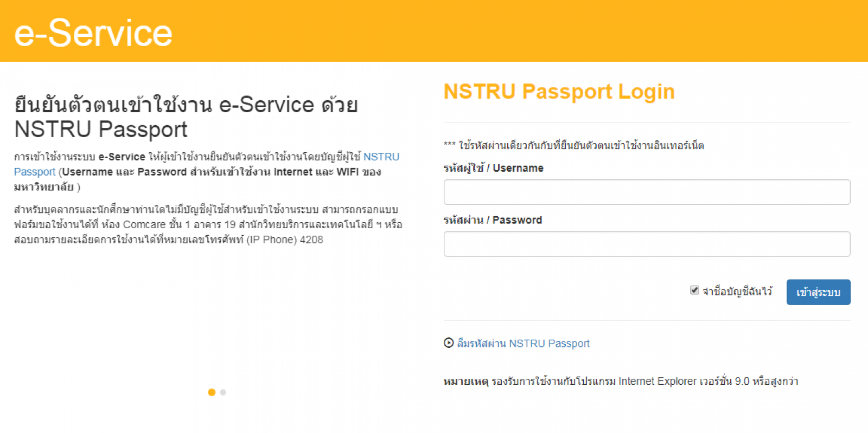Click the รหัสผู้ใช้ / Username label
The width and height of the screenshot is (868, 433).
pyautogui.click(x=493, y=168)
